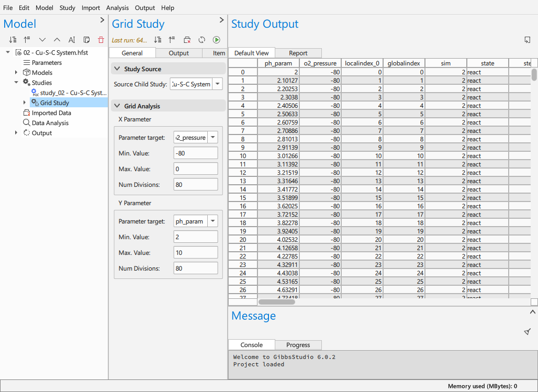Collapse the Message panel chevron

(533, 312)
